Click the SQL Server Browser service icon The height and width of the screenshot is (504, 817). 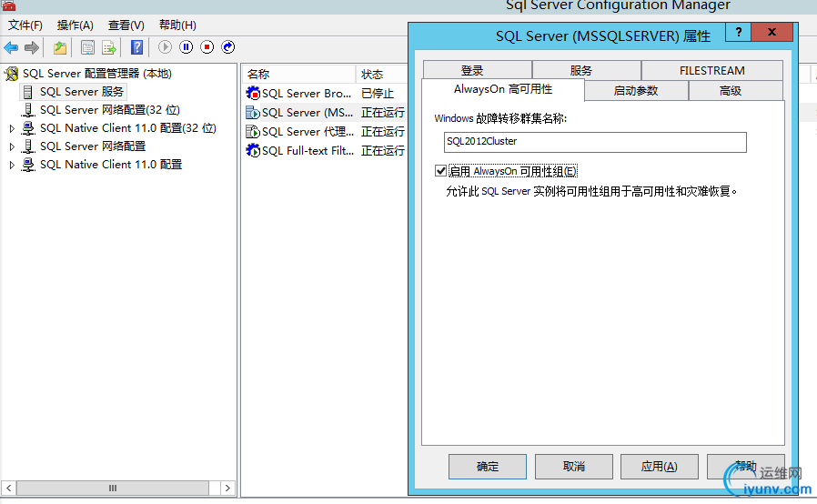pyautogui.click(x=253, y=94)
